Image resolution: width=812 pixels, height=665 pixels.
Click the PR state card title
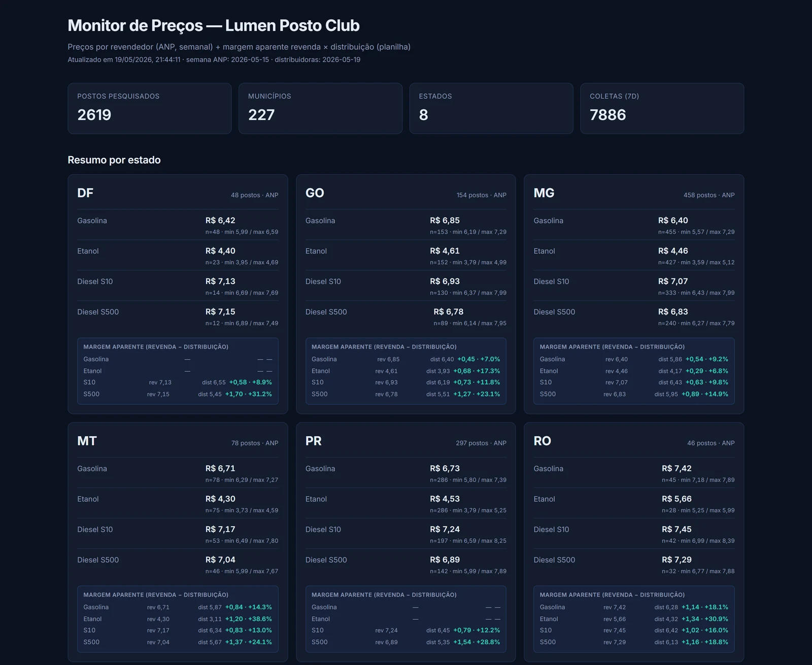click(x=314, y=441)
